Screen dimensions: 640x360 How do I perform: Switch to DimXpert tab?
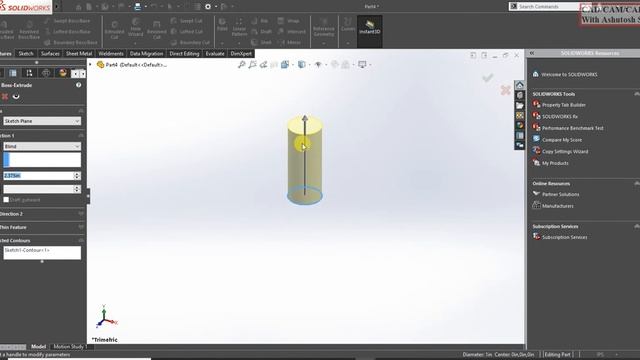[241, 53]
